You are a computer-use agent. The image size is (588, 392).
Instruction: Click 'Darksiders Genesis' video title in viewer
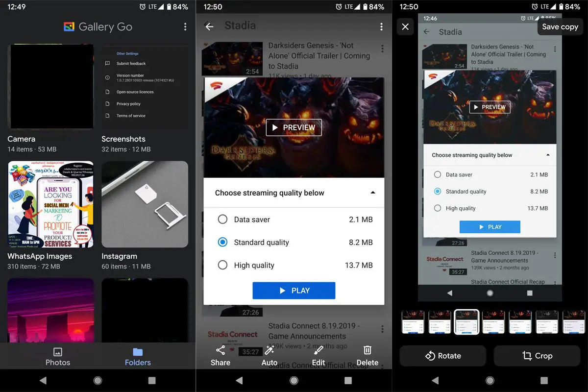click(x=319, y=56)
